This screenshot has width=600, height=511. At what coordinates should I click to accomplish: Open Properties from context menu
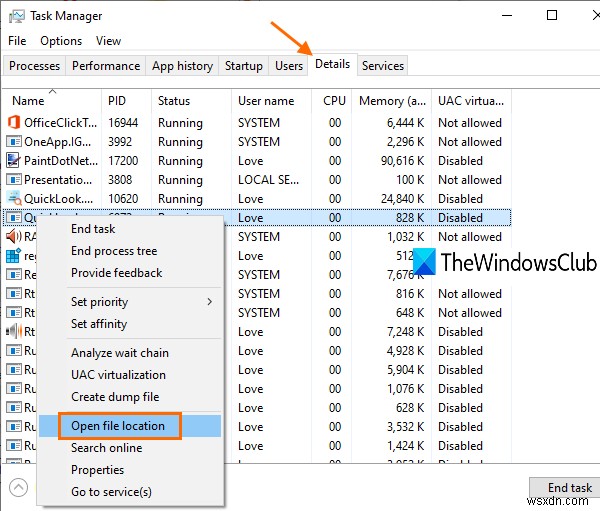130,470
